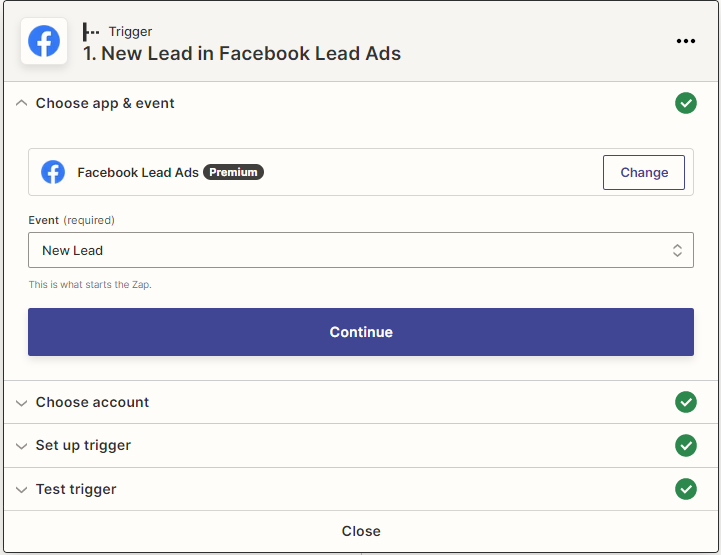Click the trigger step icon beside Trigger label
Viewport: 721px width, 555px height.
(91, 32)
